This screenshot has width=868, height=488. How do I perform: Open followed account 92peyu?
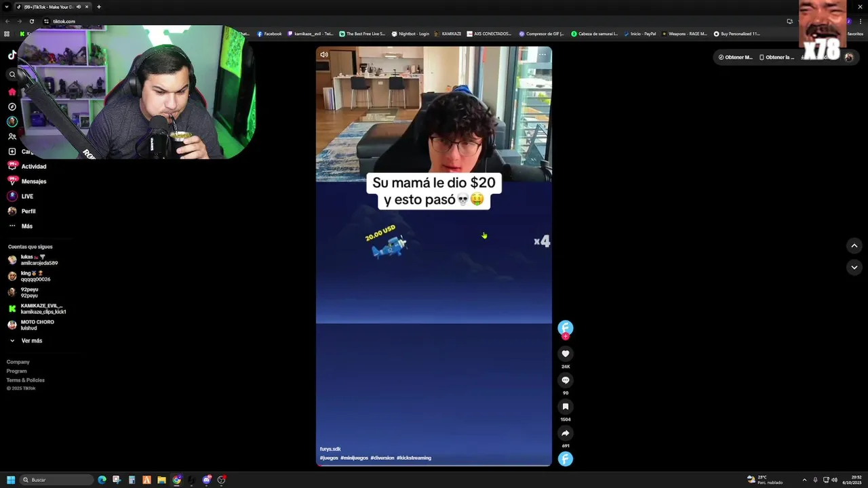[23, 292]
